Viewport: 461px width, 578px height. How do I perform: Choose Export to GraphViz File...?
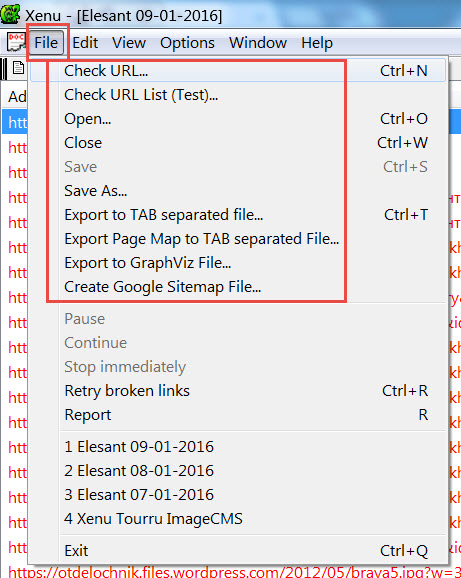pyautogui.click(x=238, y=262)
